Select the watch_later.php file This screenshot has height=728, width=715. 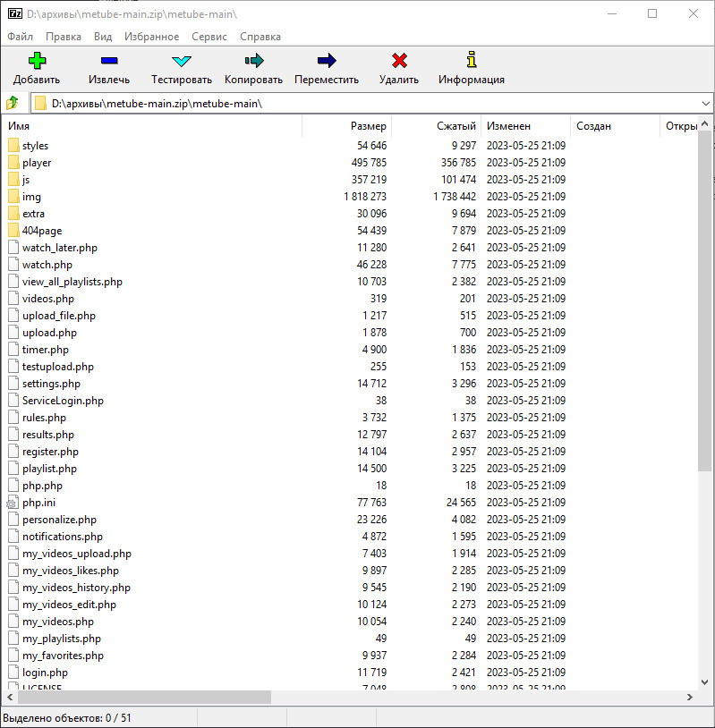pos(60,248)
